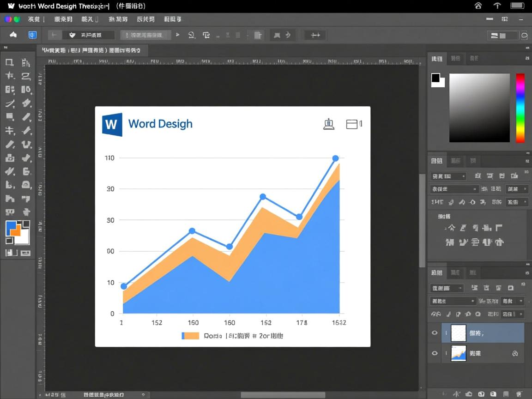The height and width of the screenshot is (399, 532).
Task: Open the first menu in the menu bar
Action: [34, 19]
